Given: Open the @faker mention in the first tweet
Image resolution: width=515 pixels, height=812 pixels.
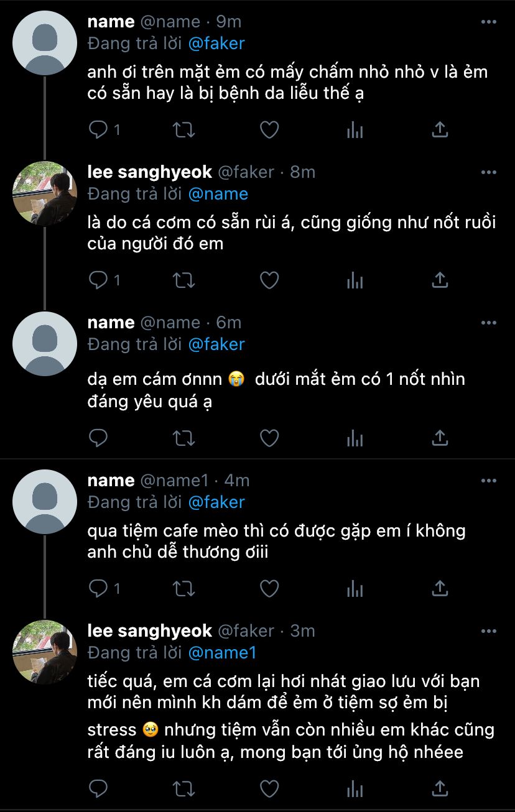Looking at the screenshot, I should click(216, 44).
